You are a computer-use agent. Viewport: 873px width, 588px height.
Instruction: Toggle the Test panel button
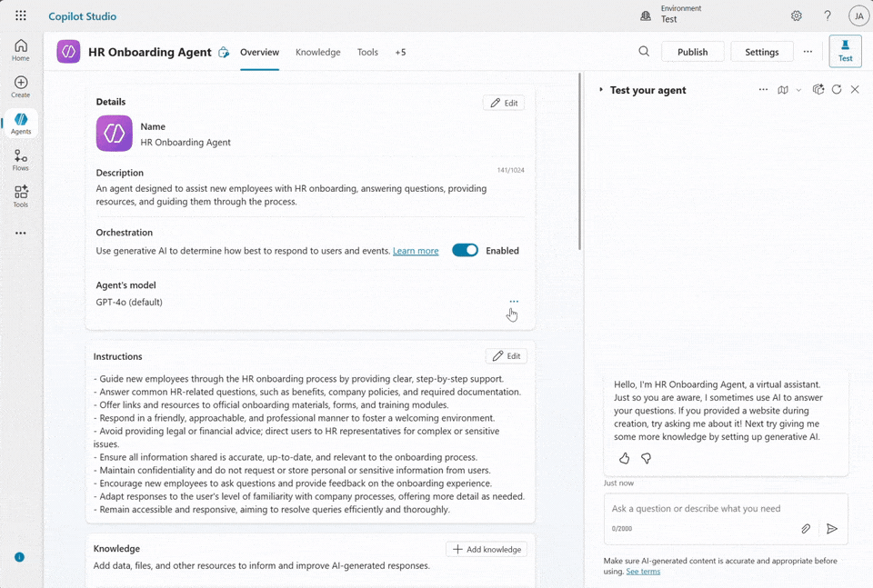tap(845, 52)
